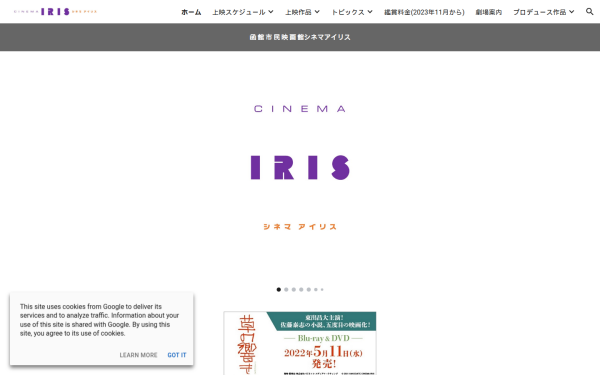This screenshot has width=600, height=375.
Task: Select the sixth carousel dot
Action: (x=316, y=290)
